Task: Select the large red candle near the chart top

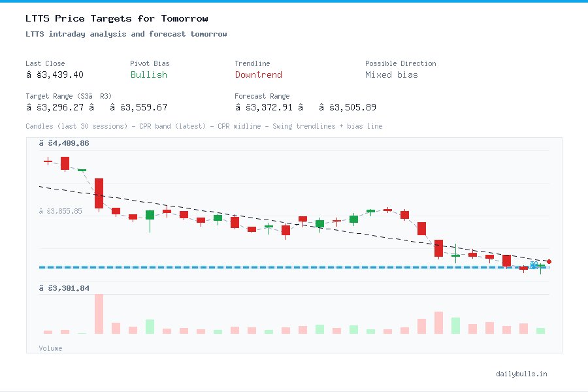Action: point(99,193)
